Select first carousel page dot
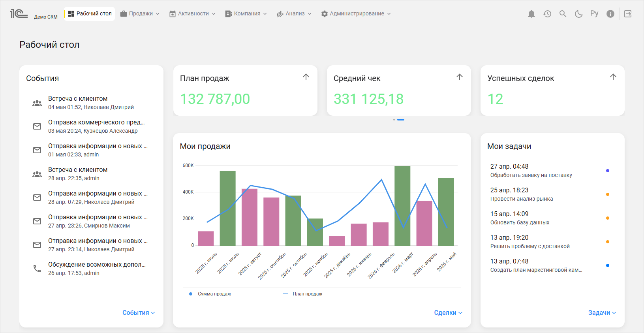 pyautogui.click(x=394, y=120)
